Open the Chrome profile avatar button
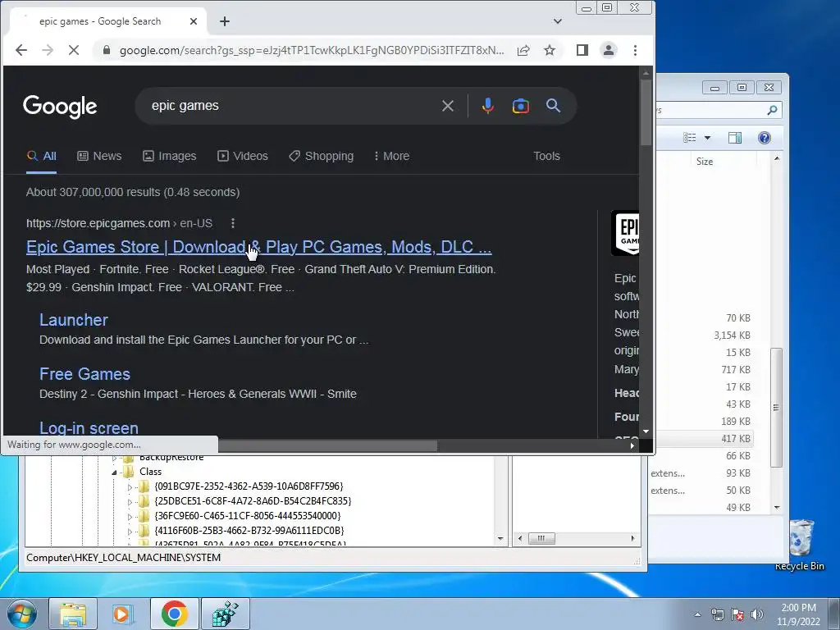 (x=609, y=50)
